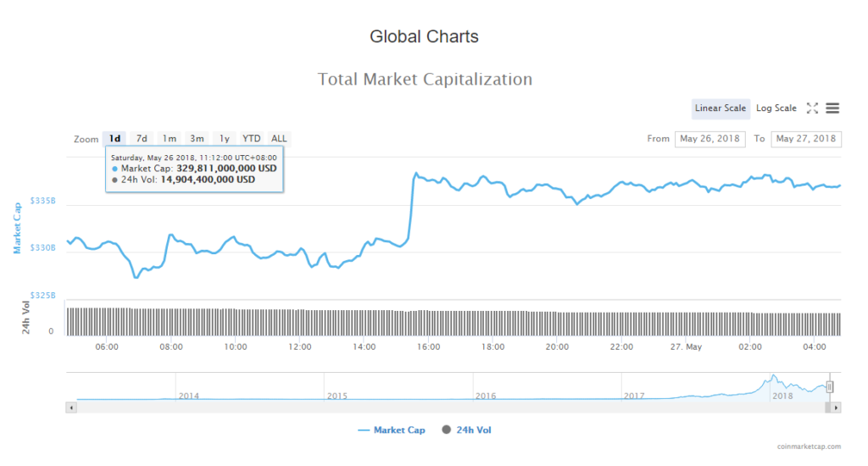This screenshot has height=466, width=868.
Task: Select the 7d zoom range
Action: pos(142,139)
